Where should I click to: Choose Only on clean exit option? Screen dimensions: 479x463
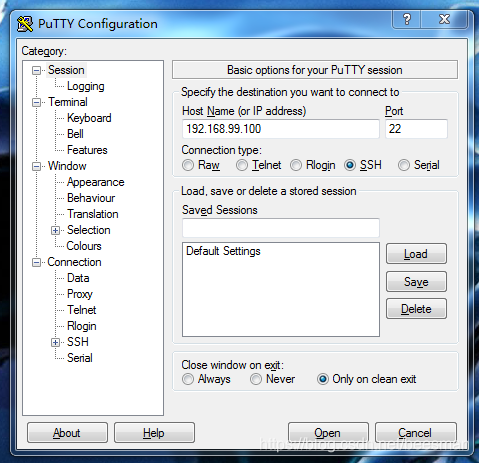tap(322, 379)
